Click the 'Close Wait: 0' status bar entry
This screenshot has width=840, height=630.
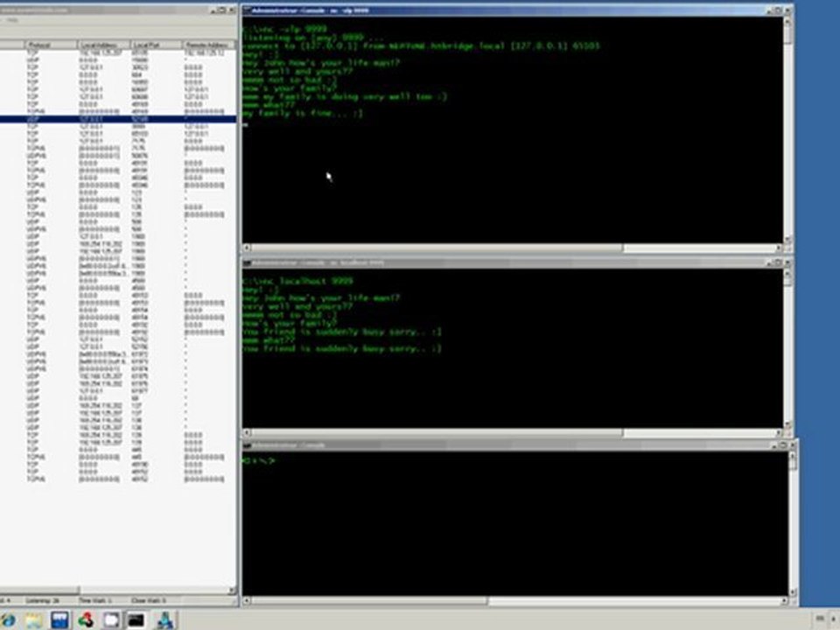[x=149, y=601]
